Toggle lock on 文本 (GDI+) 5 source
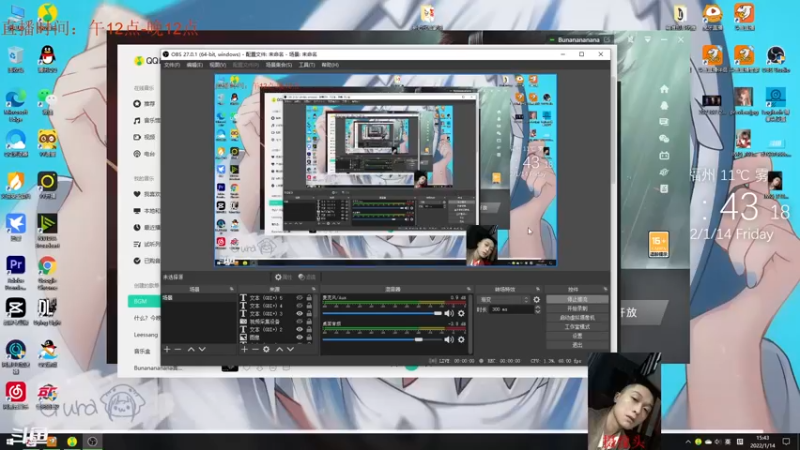The image size is (800, 450). [309, 297]
